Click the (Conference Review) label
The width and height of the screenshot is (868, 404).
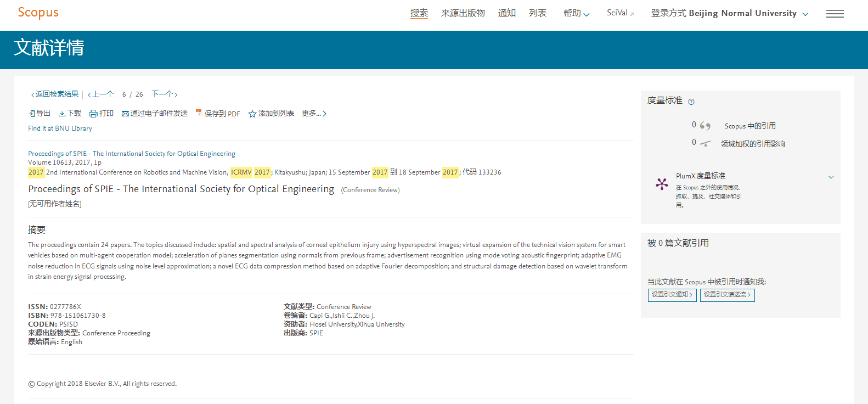[x=370, y=190]
